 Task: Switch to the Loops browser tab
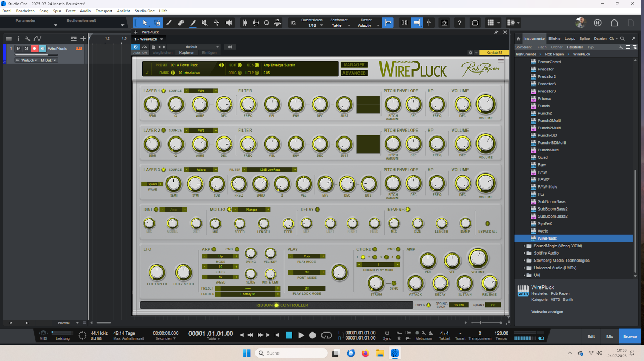[x=570, y=39]
